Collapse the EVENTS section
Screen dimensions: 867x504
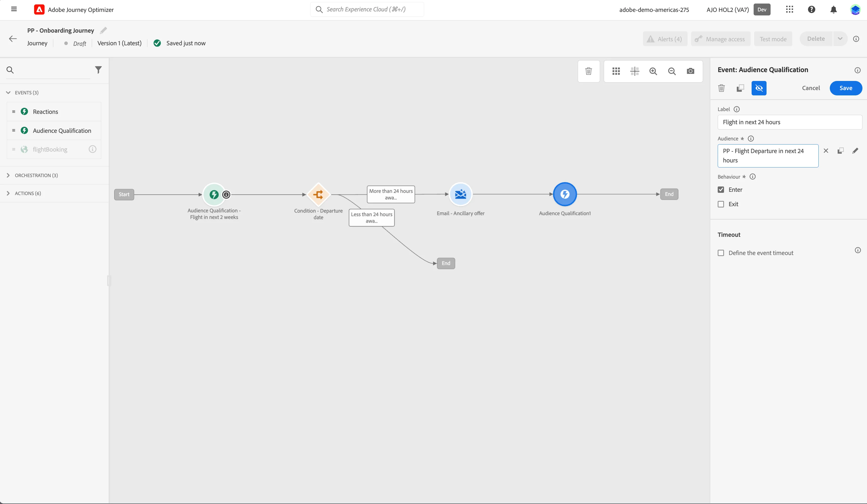click(8, 93)
